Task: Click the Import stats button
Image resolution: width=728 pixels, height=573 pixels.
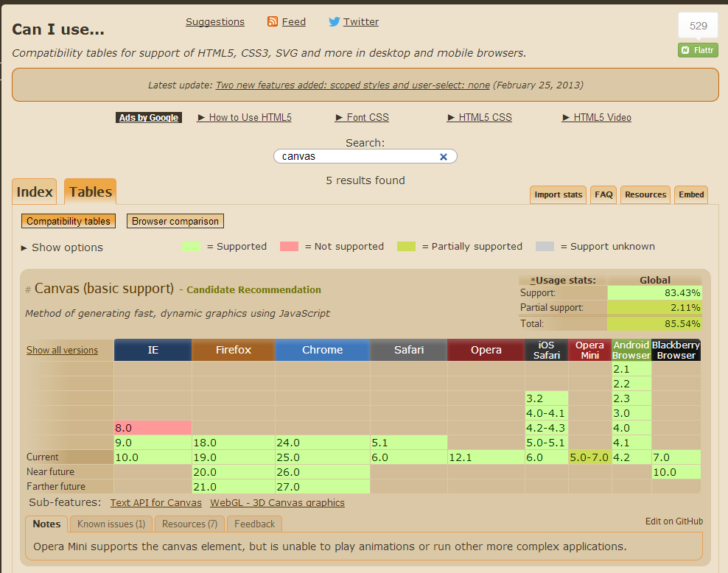Action: (x=558, y=195)
